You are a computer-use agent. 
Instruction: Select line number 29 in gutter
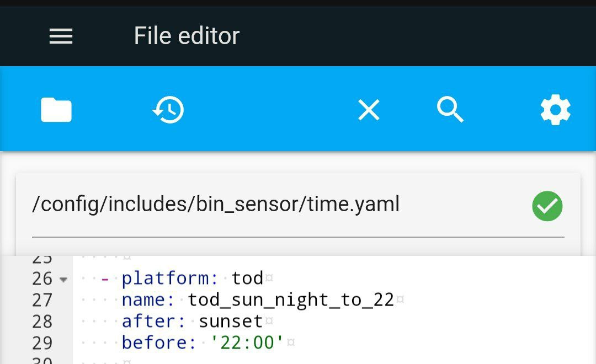tap(42, 342)
